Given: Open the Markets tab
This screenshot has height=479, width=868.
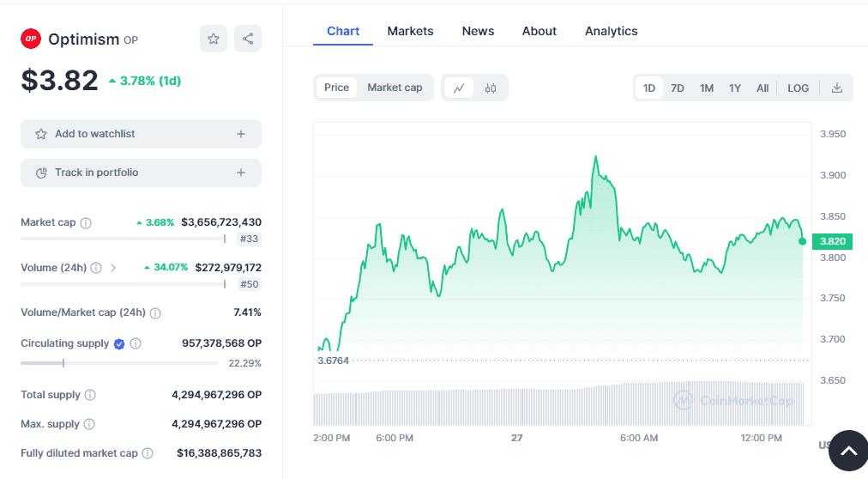Looking at the screenshot, I should [410, 31].
